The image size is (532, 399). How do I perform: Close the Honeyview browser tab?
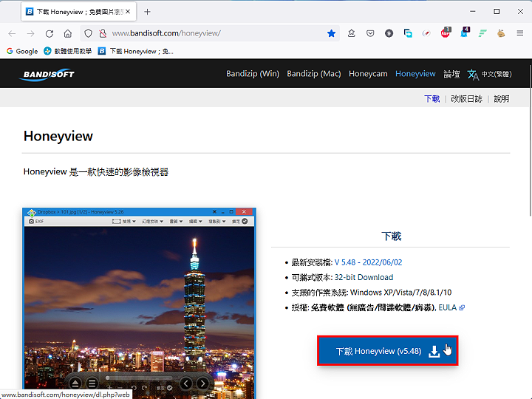point(128,12)
